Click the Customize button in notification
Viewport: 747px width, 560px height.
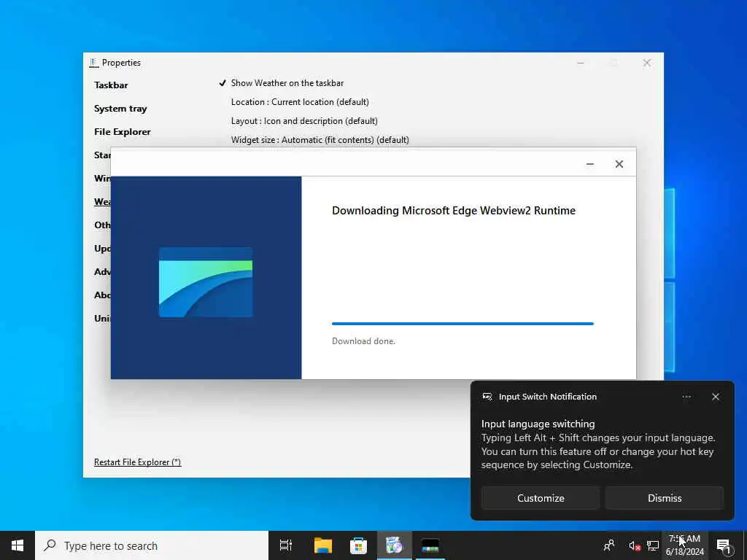click(541, 498)
